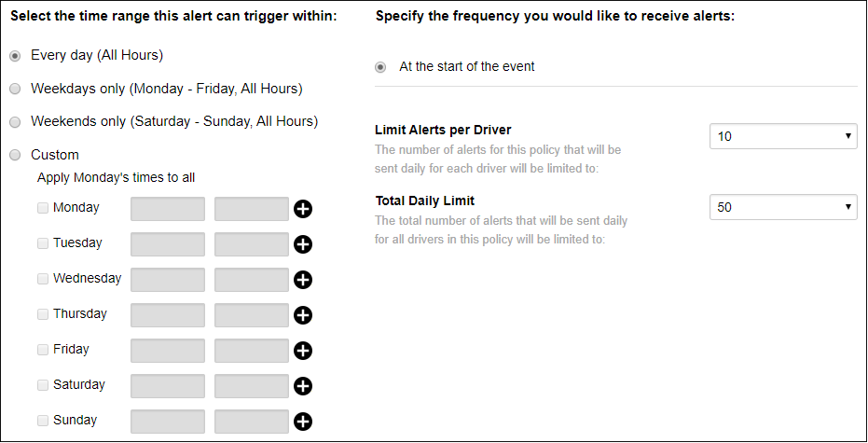Add a Sunday time slot
This screenshot has width=868, height=443.
303,422
